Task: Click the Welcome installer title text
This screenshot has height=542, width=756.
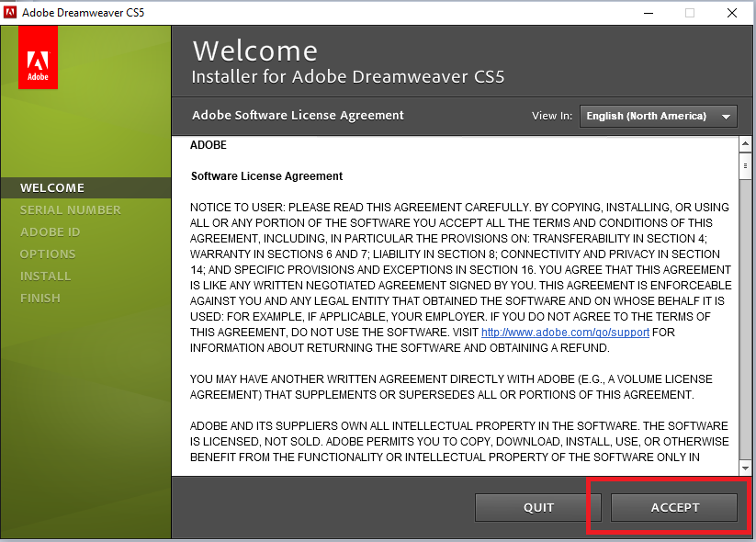Action: coord(254,51)
